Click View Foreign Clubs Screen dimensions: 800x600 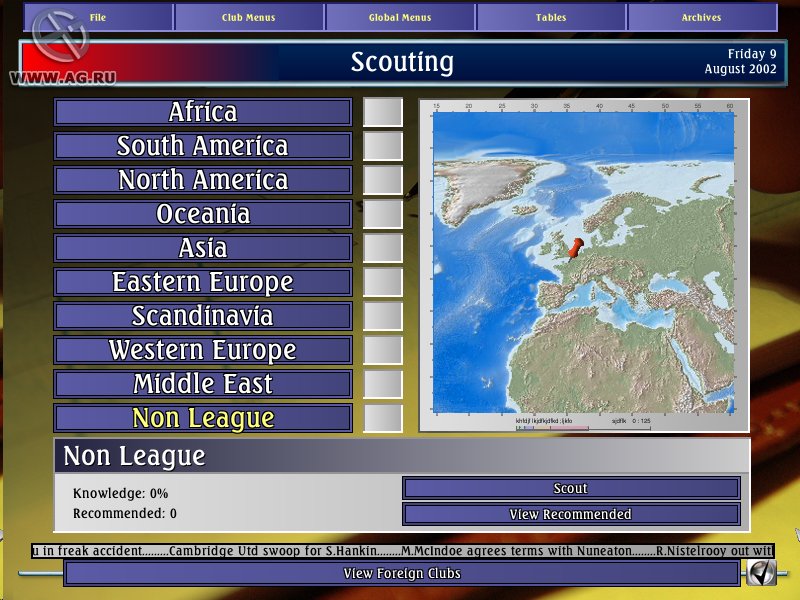(398, 573)
